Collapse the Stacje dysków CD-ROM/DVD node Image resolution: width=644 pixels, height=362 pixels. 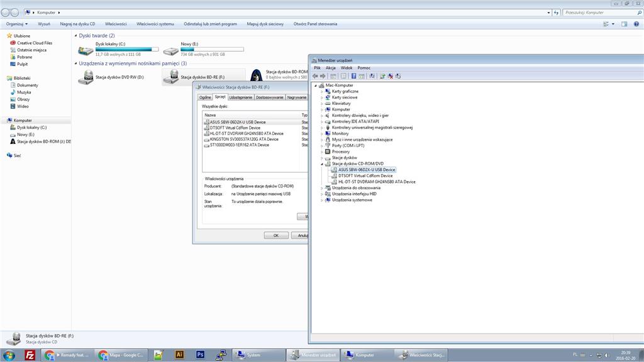tap(322, 164)
